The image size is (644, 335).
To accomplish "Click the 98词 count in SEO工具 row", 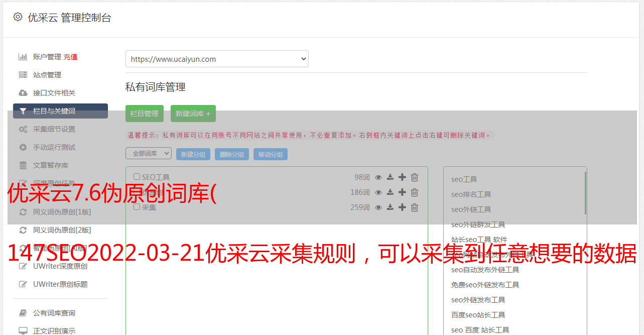I will [362, 177].
